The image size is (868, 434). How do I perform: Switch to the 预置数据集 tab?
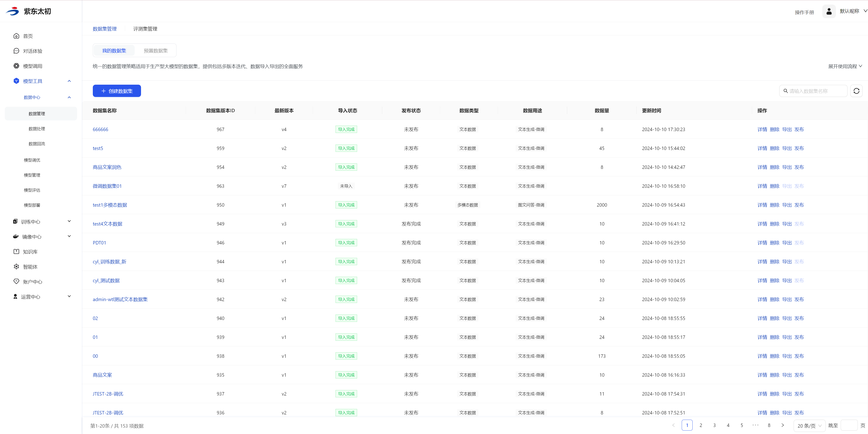(x=156, y=51)
